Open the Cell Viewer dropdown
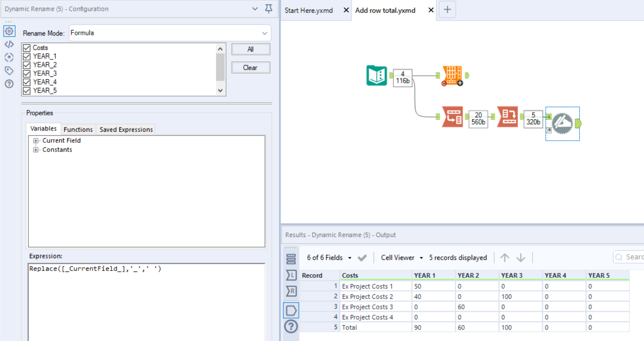Image resolution: width=644 pixels, height=341 pixels. (x=402, y=257)
